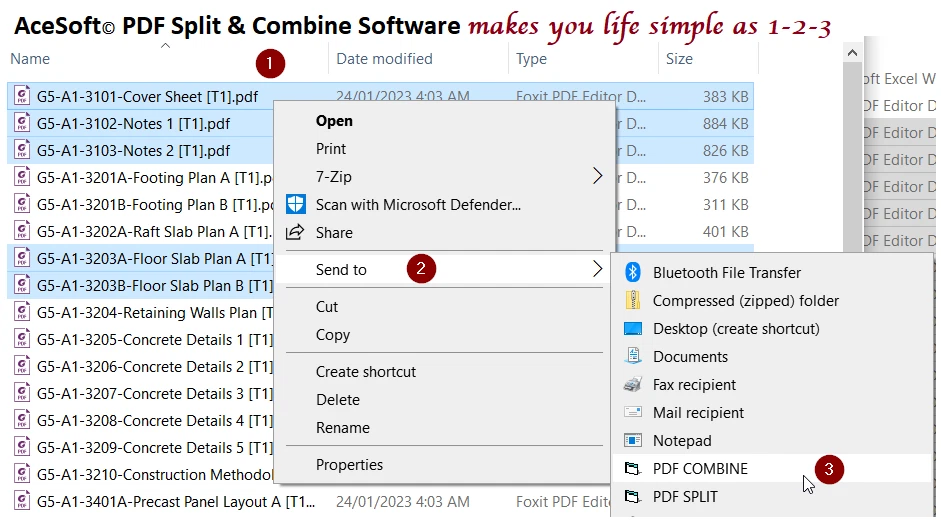
Task: Click PDF icon of G5-A1-3209-Concrete Details 5
Action: [x=22, y=447]
